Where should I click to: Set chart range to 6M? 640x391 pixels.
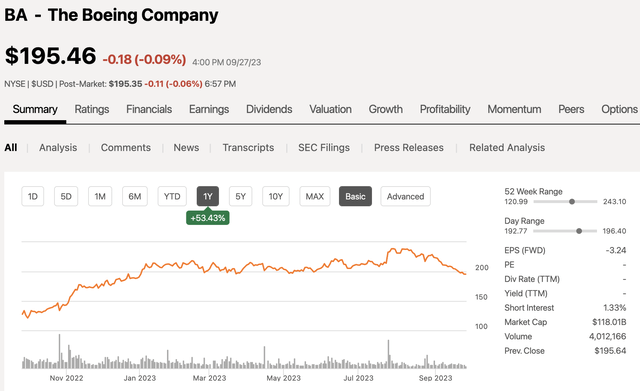click(135, 196)
